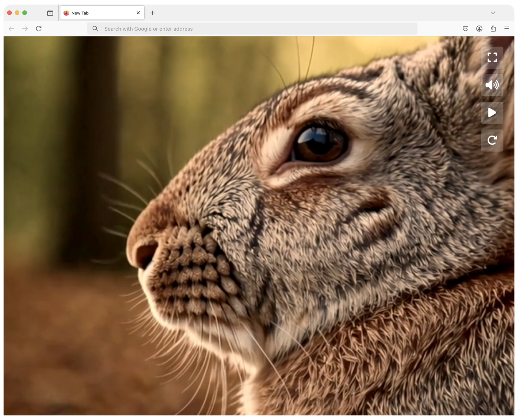Screen dimensions: 518x420
Task: Restart the video with the replay icon
Action: point(492,140)
